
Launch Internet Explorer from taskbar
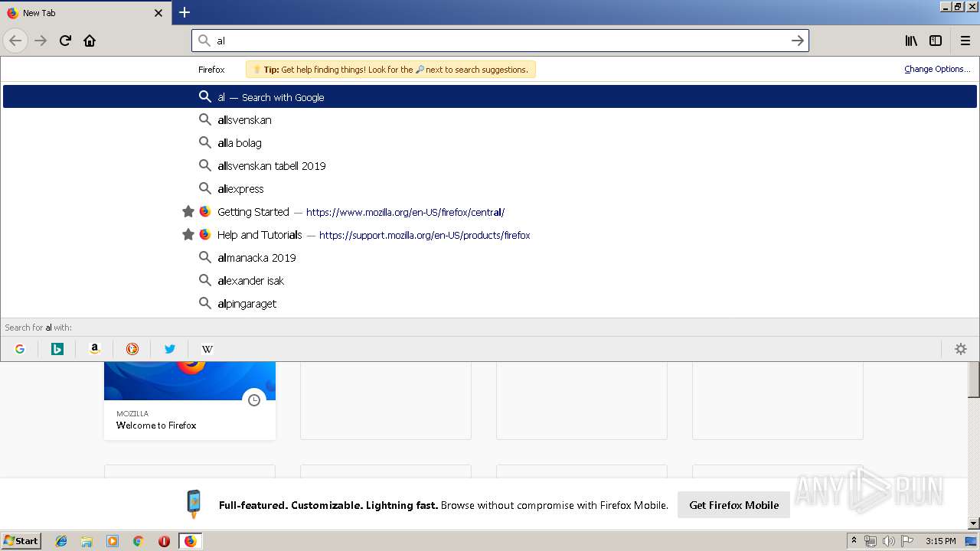[x=61, y=541]
